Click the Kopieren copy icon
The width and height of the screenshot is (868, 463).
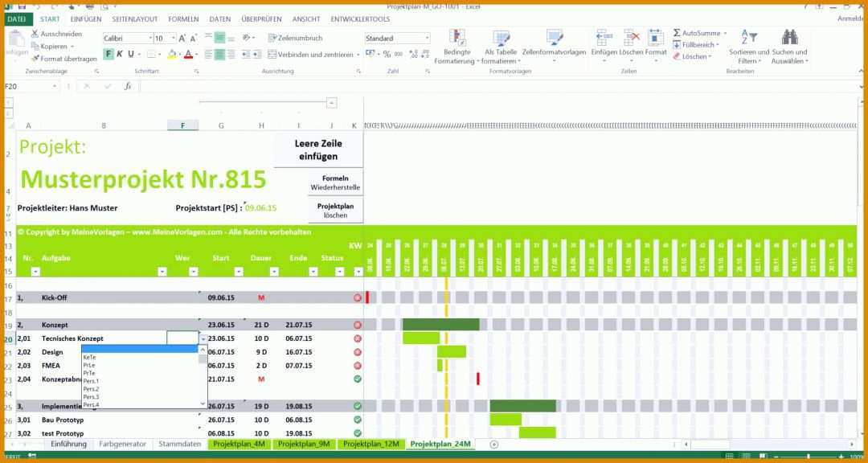(x=35, y=47)
